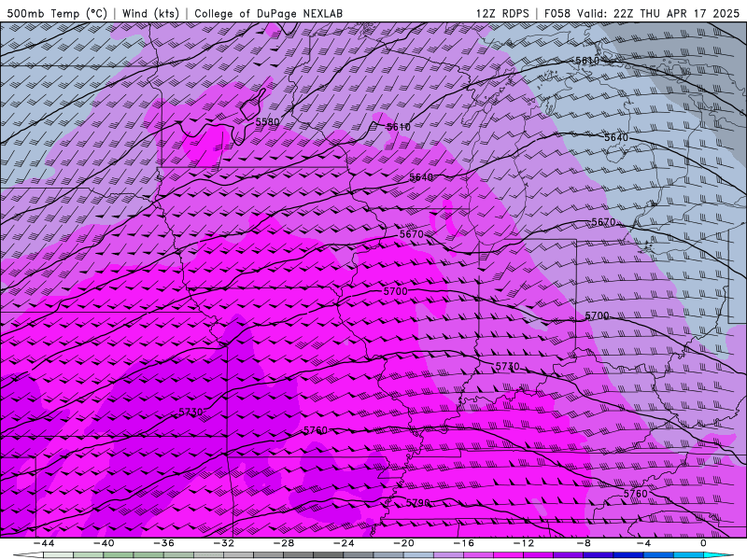Click the "F058" forecast hour text
The width and height of the screenshot is (747, 560).
[557, 13]
